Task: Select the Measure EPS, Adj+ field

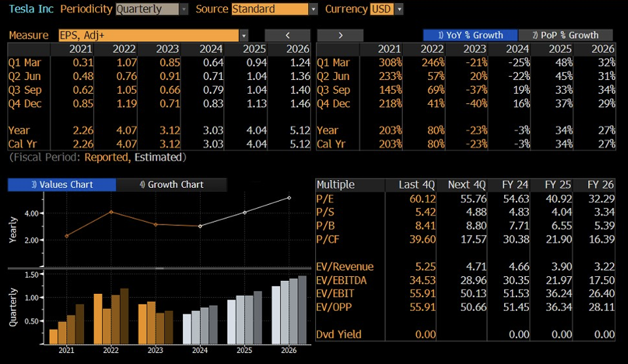Action: (x=149, y=35)
